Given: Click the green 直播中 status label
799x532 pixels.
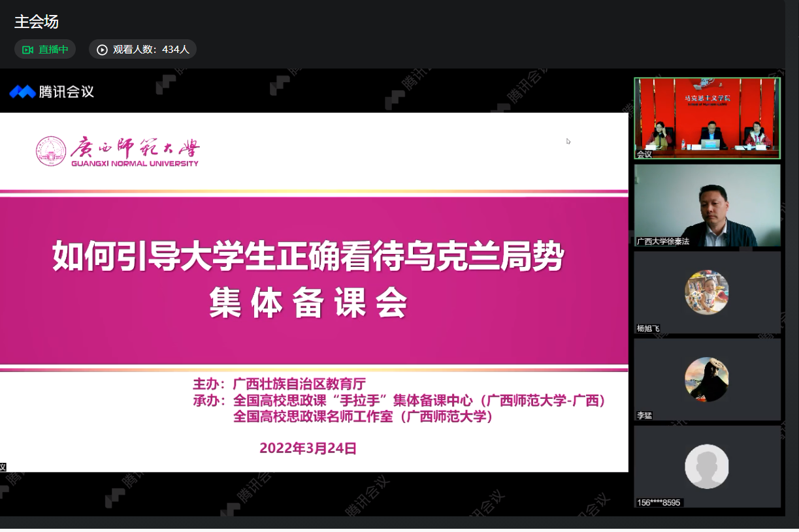Looking at the screenshot, I should pos(54,50).
